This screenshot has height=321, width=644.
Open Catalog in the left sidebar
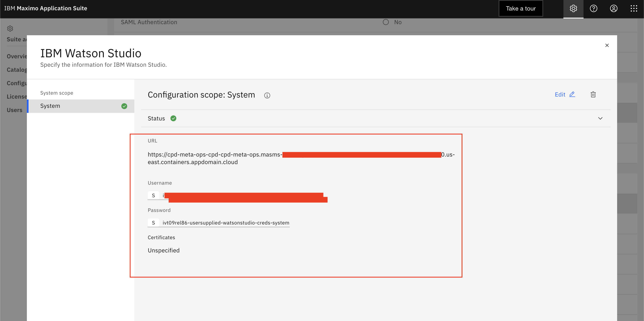tap(17, 70)
